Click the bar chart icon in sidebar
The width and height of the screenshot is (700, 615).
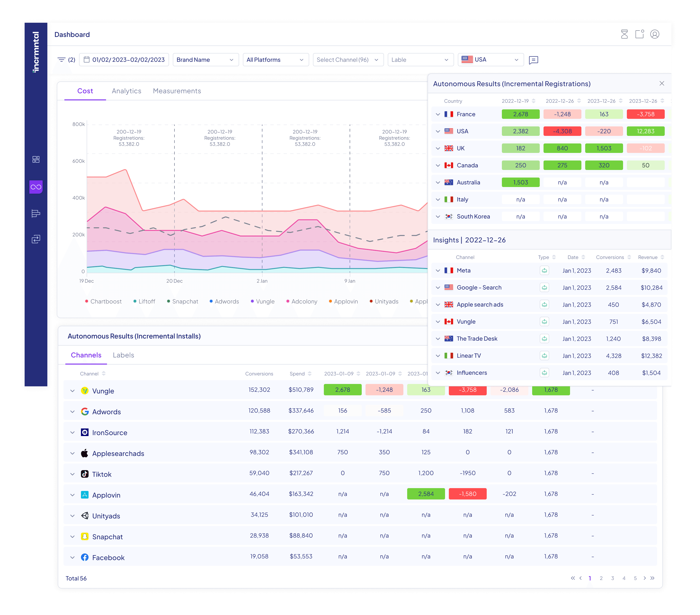pyautogui.click(x=36, y=213)
